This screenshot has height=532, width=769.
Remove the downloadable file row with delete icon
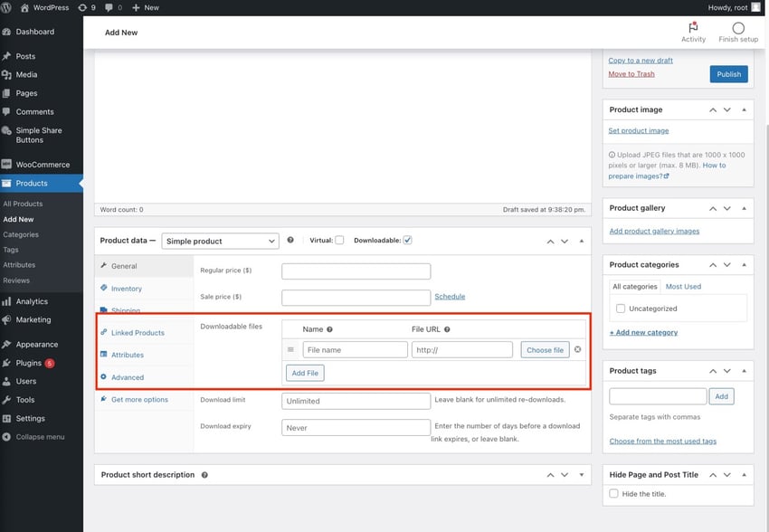578,349
